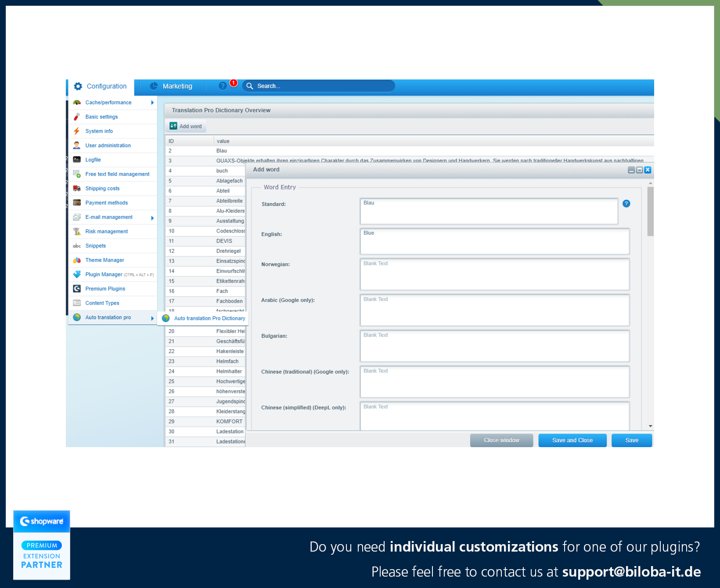Click the Plugin Manager puzzle icon
The width and height of the screenshot is (720, 588).
point(77,274)
